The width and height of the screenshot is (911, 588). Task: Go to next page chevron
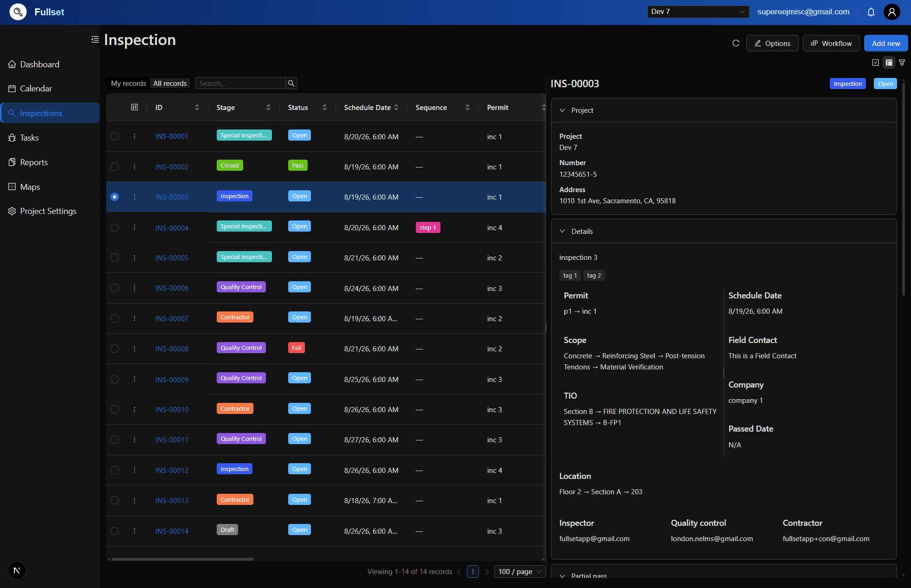[x=487, y=572]
